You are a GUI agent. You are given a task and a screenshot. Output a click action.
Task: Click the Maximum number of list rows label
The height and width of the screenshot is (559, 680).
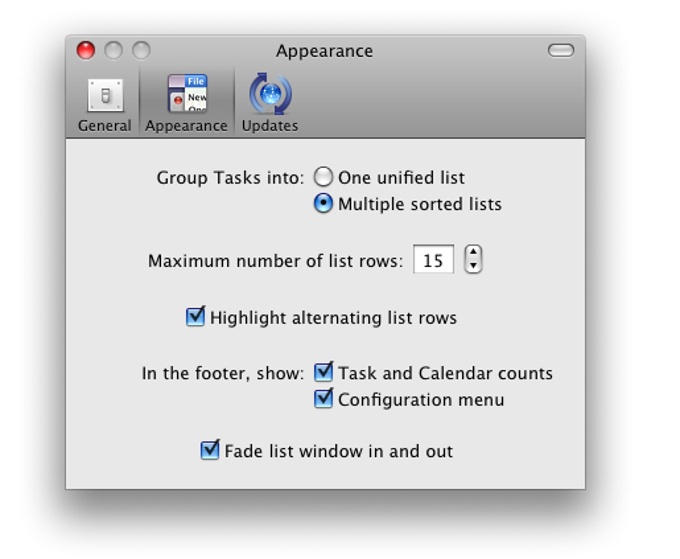[275, 261]
